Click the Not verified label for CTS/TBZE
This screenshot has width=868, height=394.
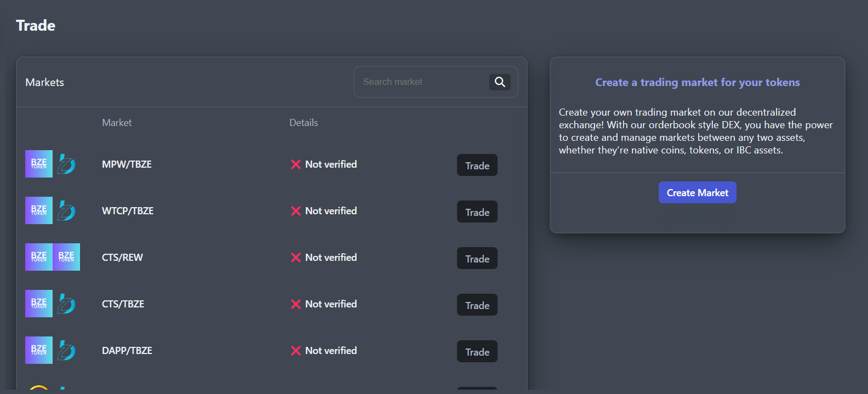click(x=330, y=304)
